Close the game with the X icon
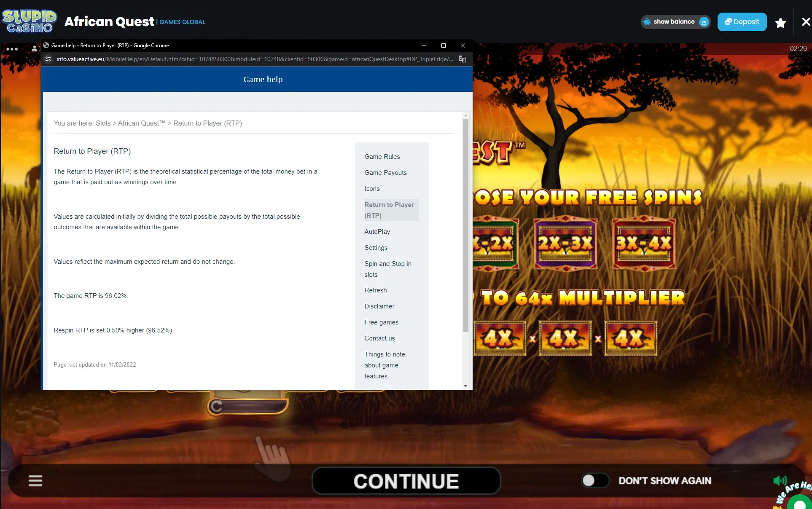Screen dimensions: 812x509 pos(806,22)
